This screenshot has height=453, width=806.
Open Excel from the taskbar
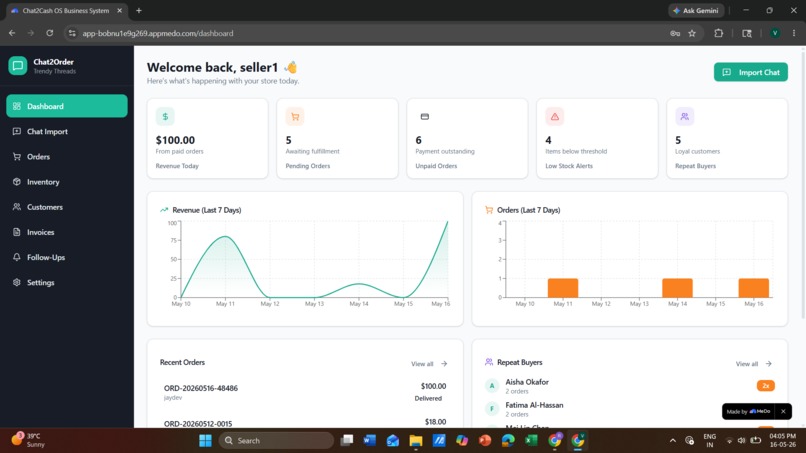point(531,441)
